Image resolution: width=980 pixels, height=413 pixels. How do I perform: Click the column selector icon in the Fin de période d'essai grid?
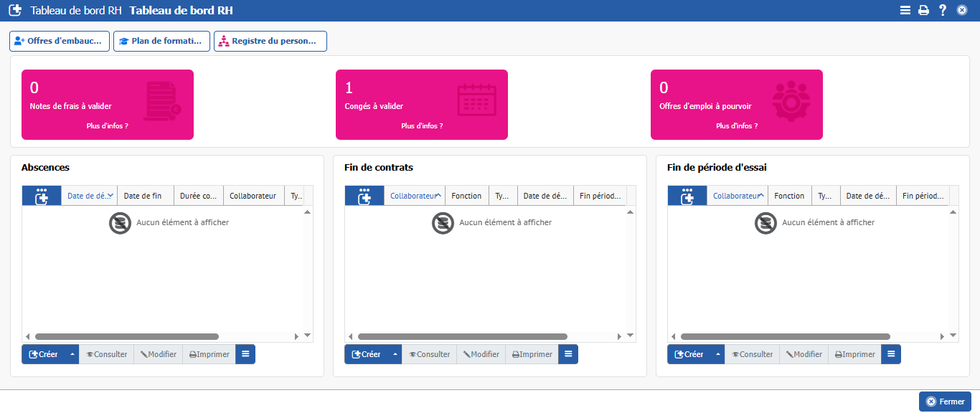(x=687, y=196)
